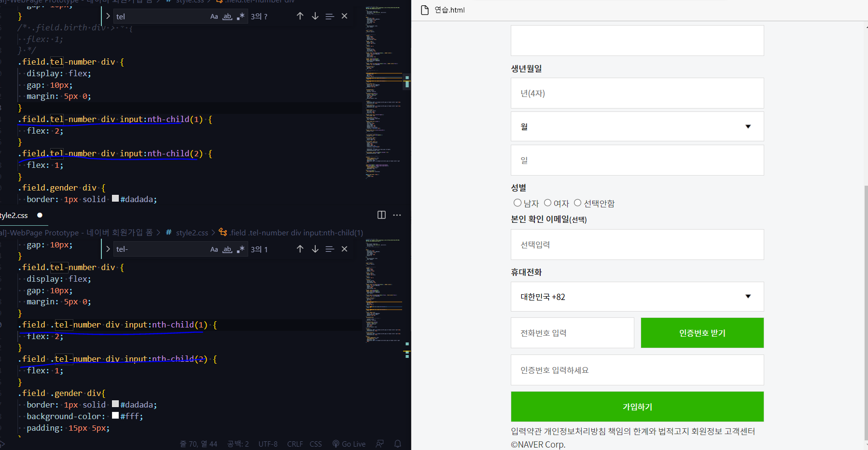Image resolution: width=868 pixels, height=450 pixels.
Task: Toggle regex search in bottom find widget
Action: (x=240, y=249)
